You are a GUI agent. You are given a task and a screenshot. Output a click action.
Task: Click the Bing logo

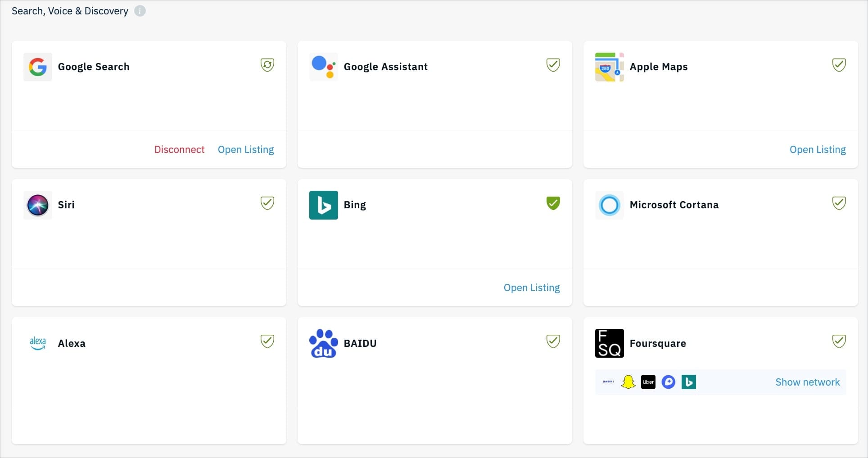coord(324,205)
